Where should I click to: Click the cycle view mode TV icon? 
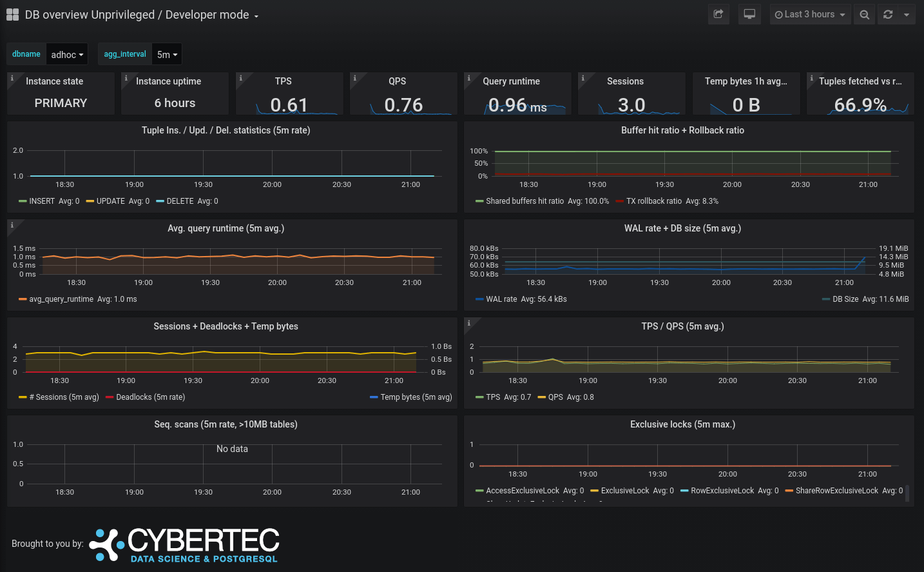point(749,14)
